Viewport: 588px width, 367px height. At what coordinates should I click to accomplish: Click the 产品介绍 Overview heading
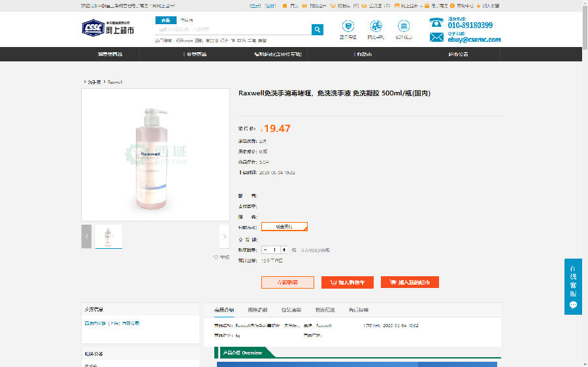coord(242,353)
